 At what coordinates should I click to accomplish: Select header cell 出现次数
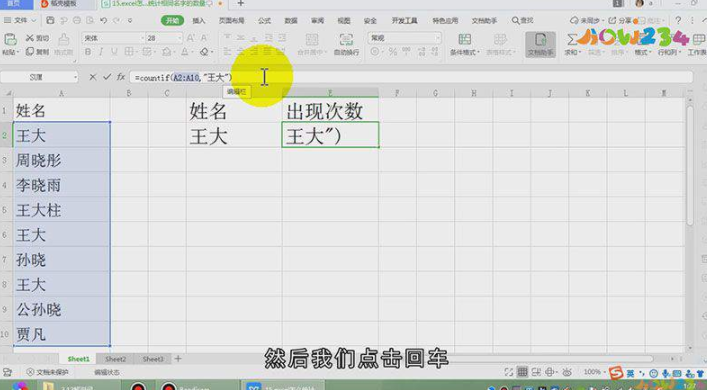(330, 111)
